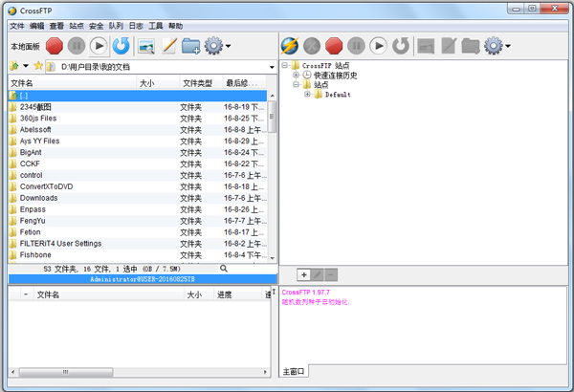Screen dimensions: 574x392
Task: Open the path combo box dropdown arrow
Action: pos(272,67)
